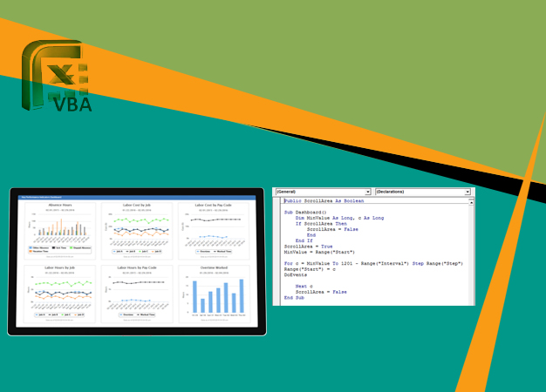
Task: Click the code window scroll-up arrow
Action: pyautogui.click(x=471, y=202)
